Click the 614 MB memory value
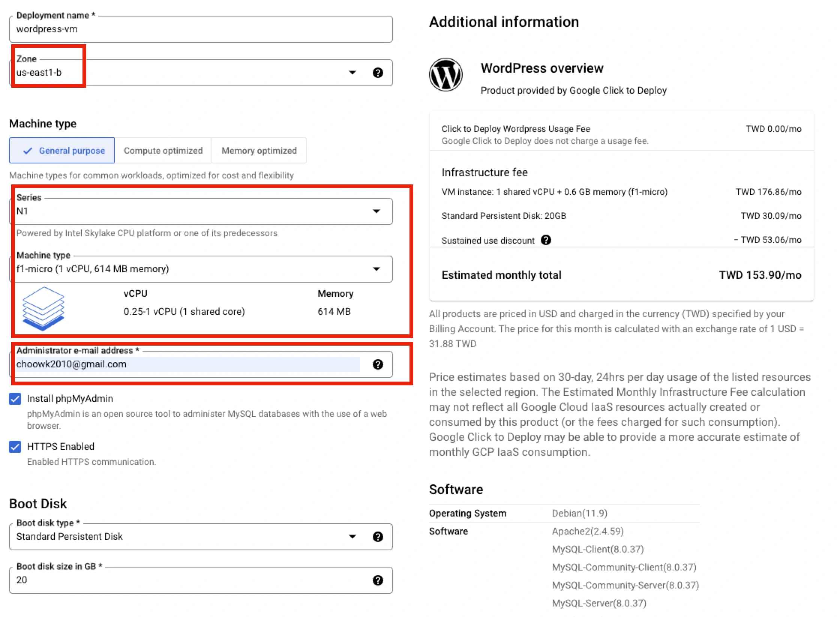Image resolution: width=840 pixels, height=617 pixels. click(x=334, y=311)
